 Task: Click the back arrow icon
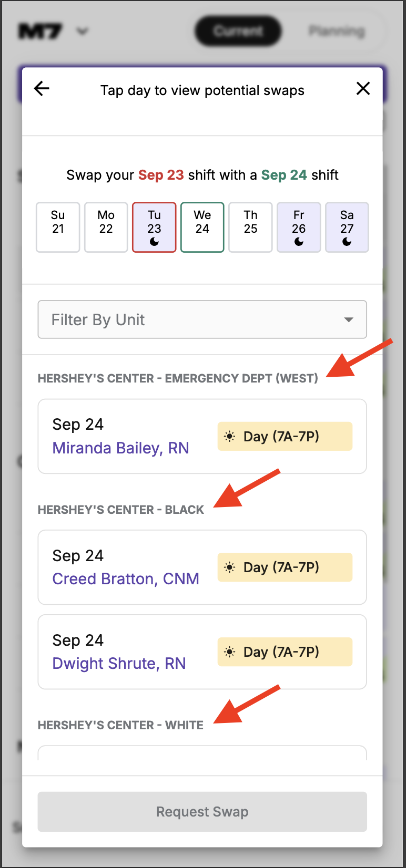42,89
